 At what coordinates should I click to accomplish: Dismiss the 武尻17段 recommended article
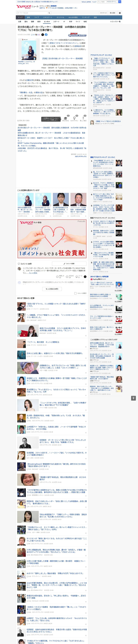86,310
